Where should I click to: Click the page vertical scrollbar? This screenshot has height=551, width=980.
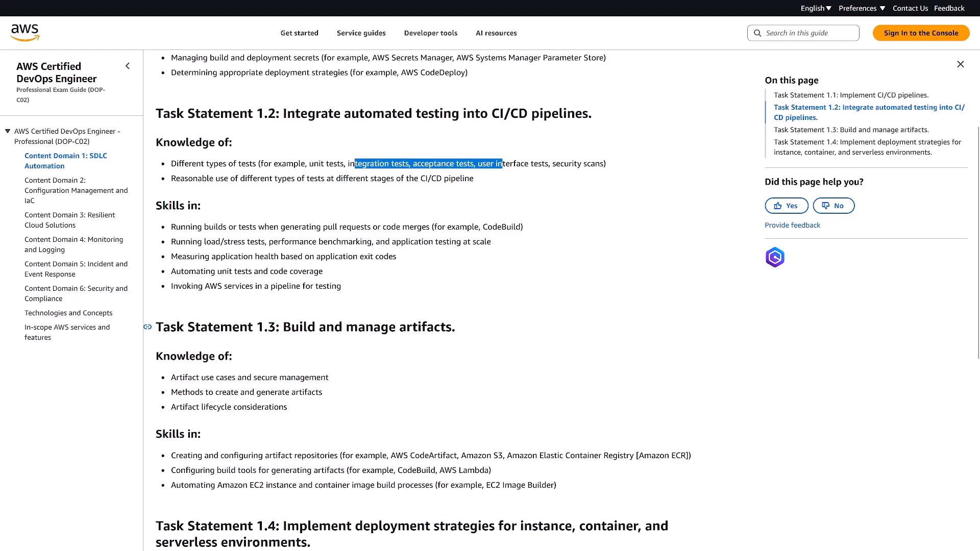[x=978, y=243]
